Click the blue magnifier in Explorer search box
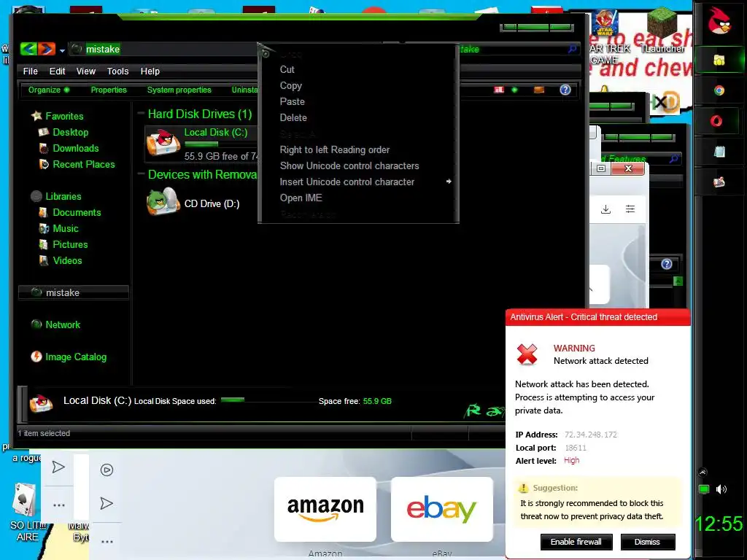The height and width of the screenshot is (560, 747). click(x=572, y=49)
